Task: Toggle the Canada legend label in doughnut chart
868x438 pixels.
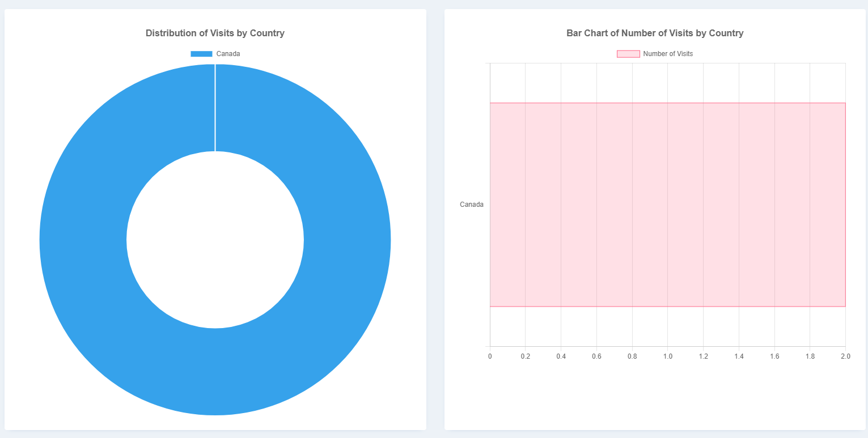Action: click(228, 54)
